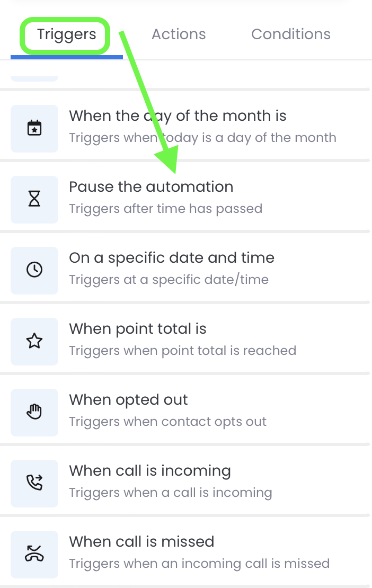Select the incoming call phone icon
The height and width of the screenshot is (588, 372).
pos(34,483)
